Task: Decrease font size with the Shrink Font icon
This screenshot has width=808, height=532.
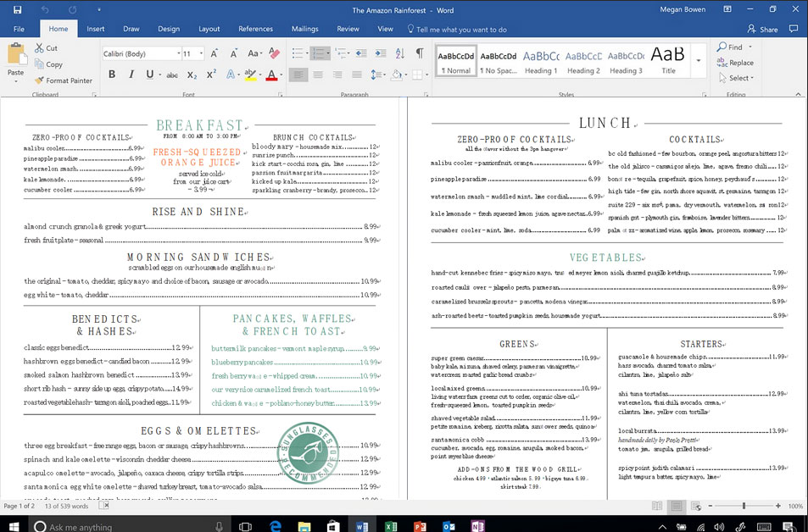Action: point(233,53)
